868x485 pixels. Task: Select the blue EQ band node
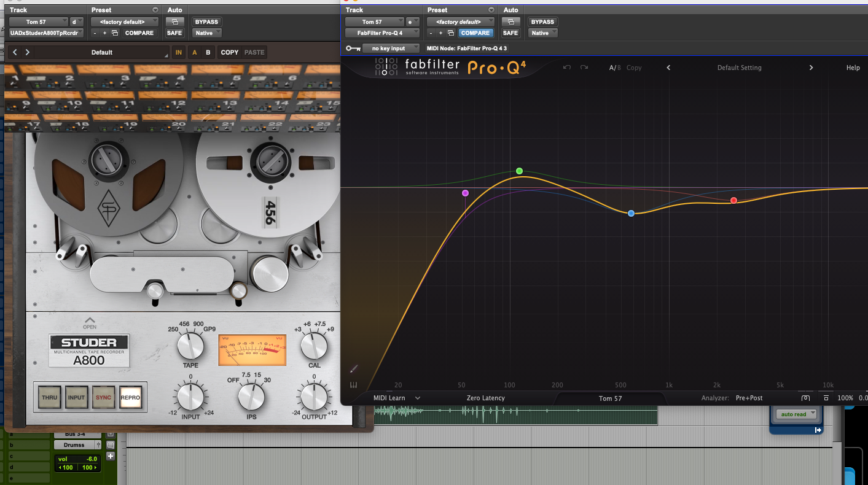point(631,213)
